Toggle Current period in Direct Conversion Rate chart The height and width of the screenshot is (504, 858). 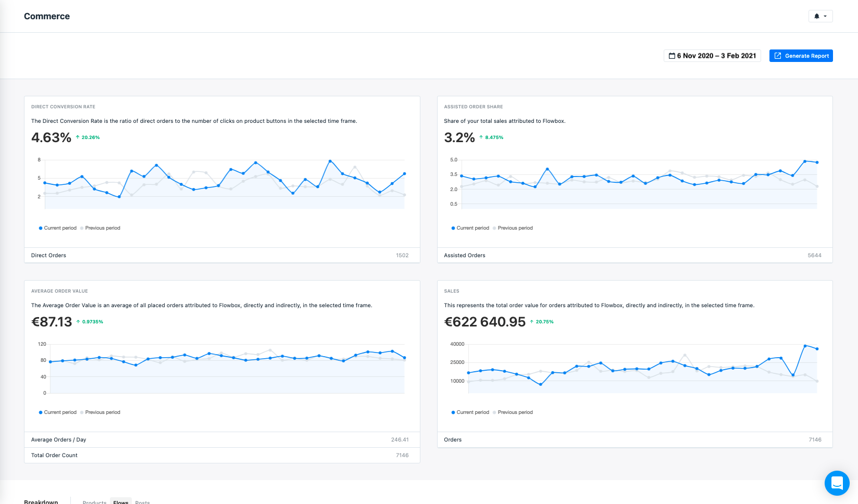58,228
